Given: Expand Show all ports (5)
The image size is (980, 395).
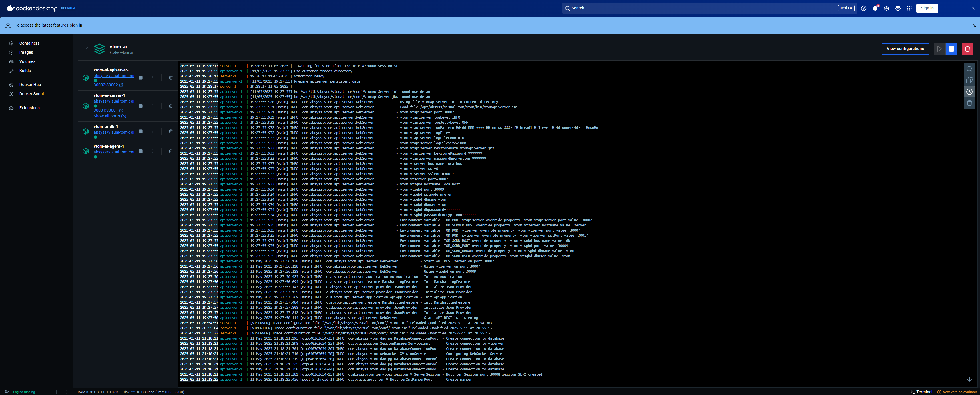Looking at the screenshot, I should point(110,117).
